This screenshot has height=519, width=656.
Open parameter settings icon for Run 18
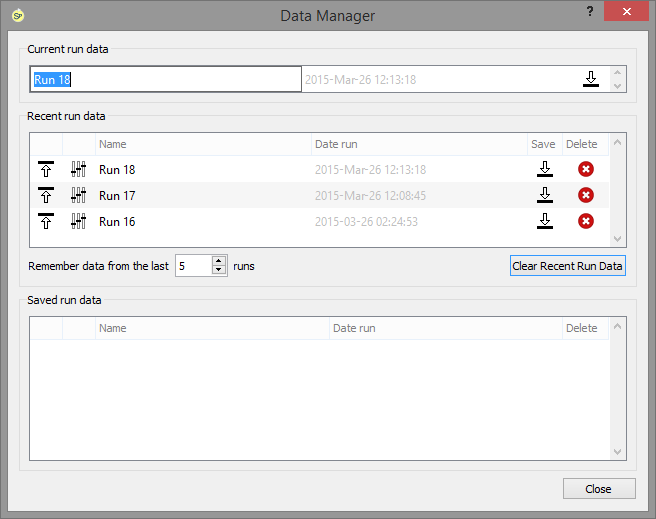tap(78, 169)
